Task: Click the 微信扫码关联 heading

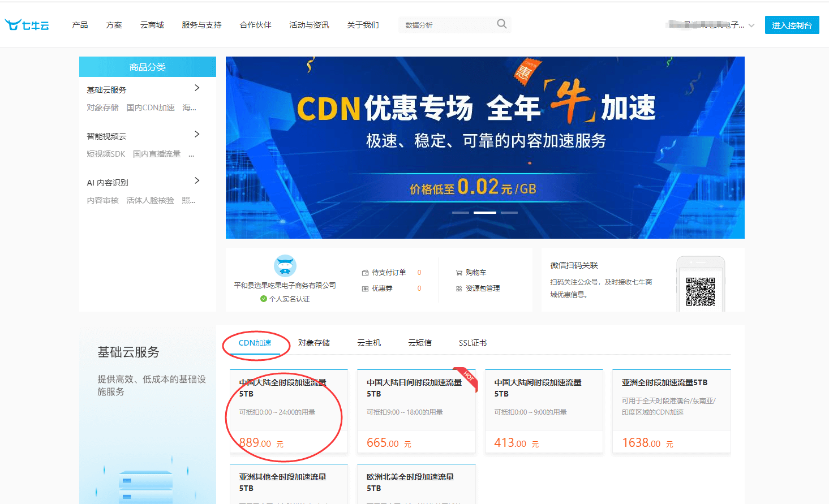Action: click(574, 265)
